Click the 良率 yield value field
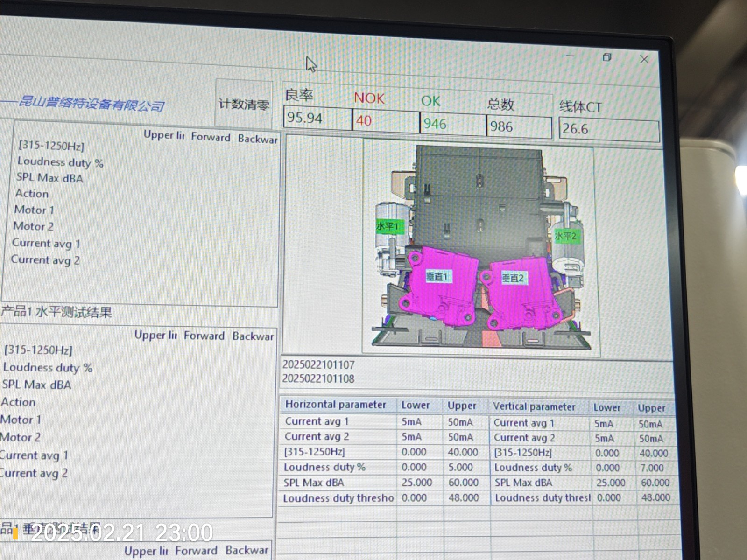Screen dimensions: 747x560 [317, 118]
